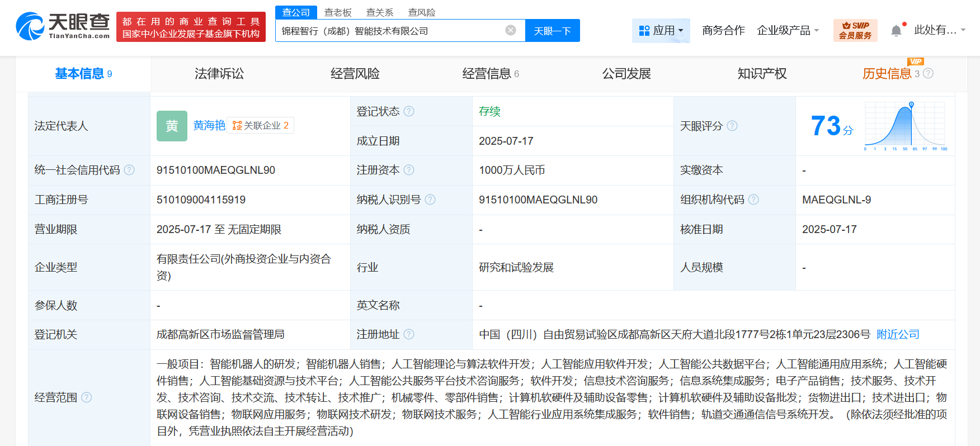The image size is (980, 446).
Task: Switch search to 查老板 tab
Action: click(x=338, y=12)
